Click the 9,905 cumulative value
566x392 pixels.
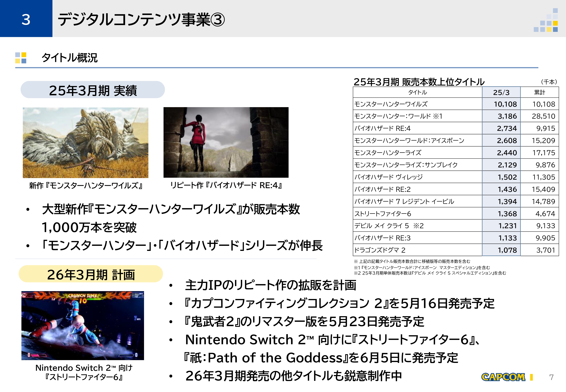tap(545, 238)
